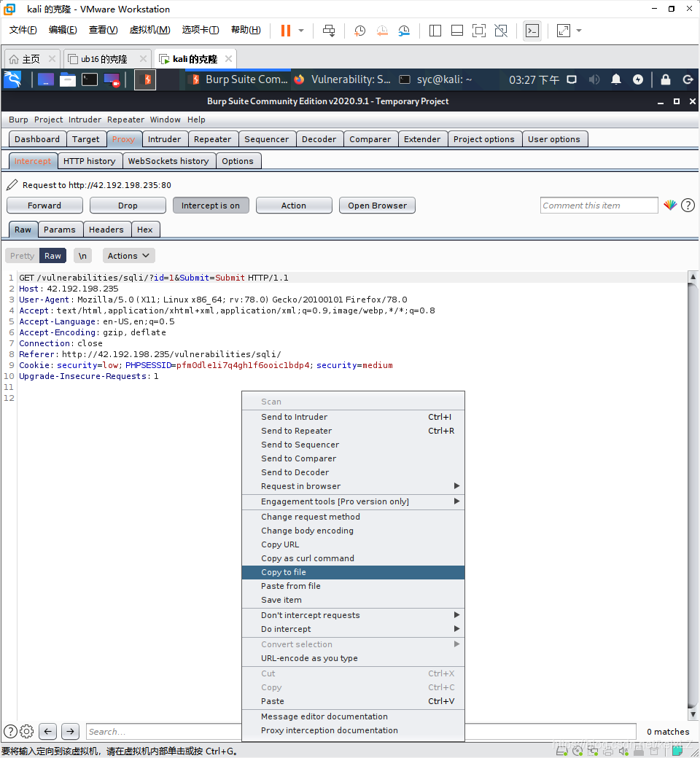The image size is (700, 758).
Task: Switch to the Repeater tab
Action: (212, 139)
